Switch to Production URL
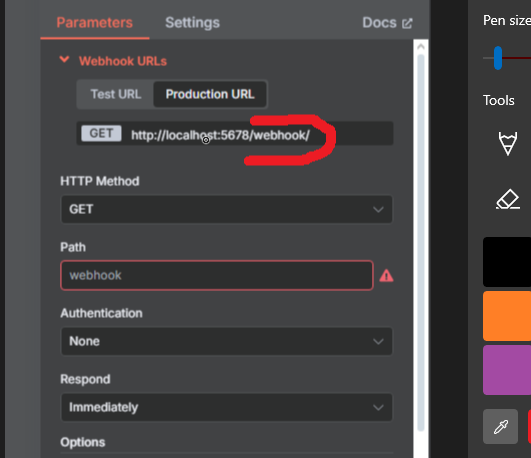 [x=210, y=94]
